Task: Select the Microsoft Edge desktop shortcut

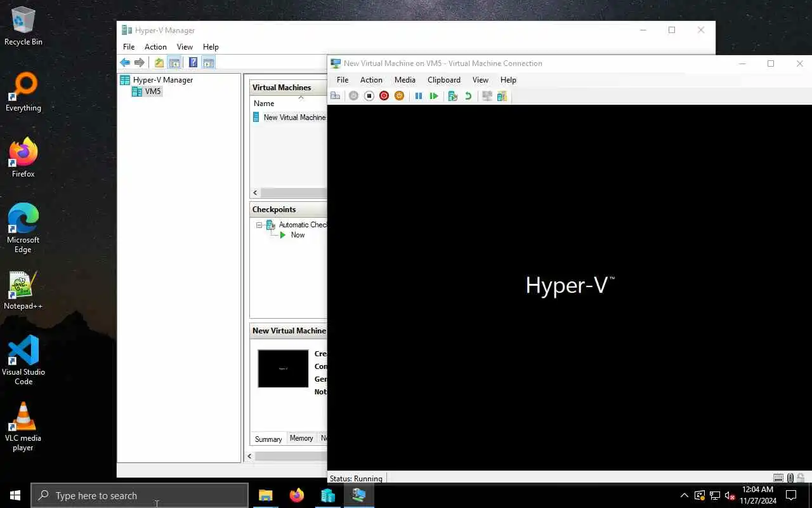Action: tap(23, 229)
